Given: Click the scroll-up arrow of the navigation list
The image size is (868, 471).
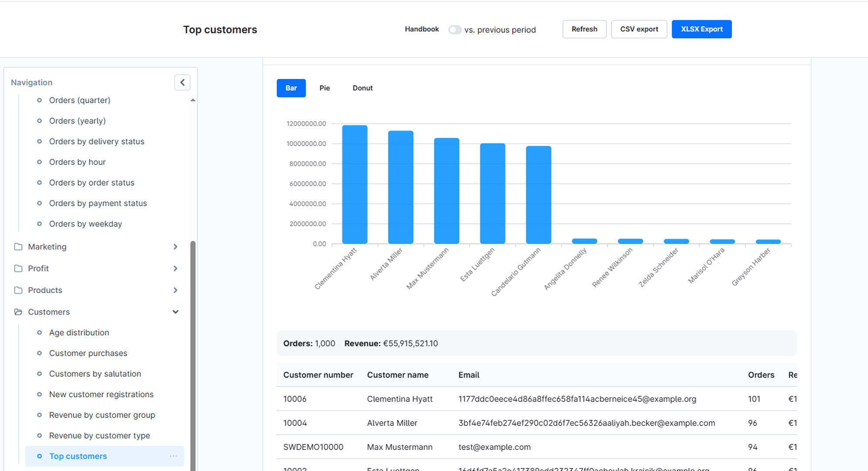Looking at the screenshot, I should (x=193, y=100).
